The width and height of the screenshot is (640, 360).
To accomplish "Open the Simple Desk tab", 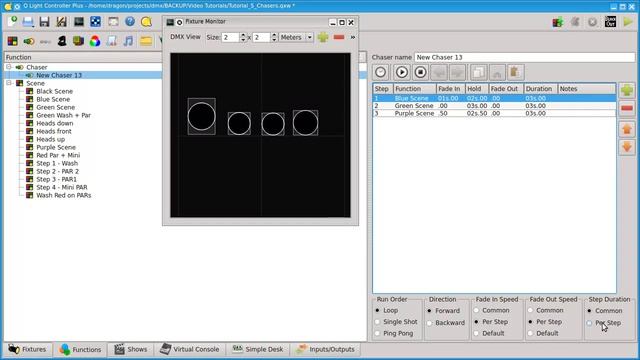I will (258, 349).
